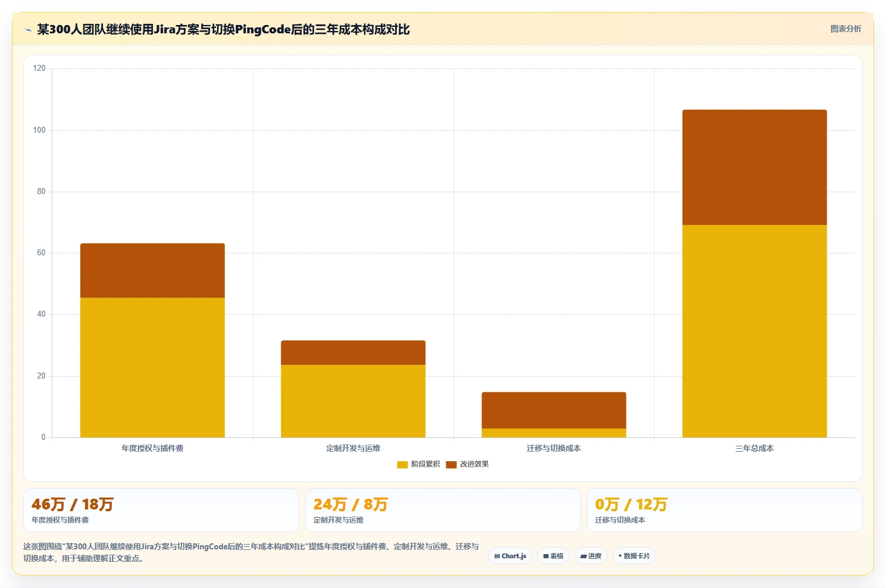Click the 迁移与切换成本 caption in the data card

coord(620,520)
